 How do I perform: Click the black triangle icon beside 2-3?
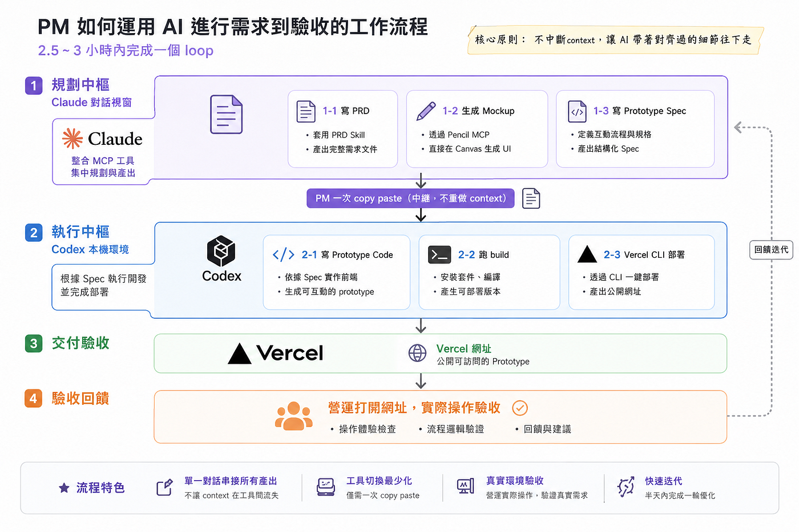pyautogui.click(x=587, y=254)
